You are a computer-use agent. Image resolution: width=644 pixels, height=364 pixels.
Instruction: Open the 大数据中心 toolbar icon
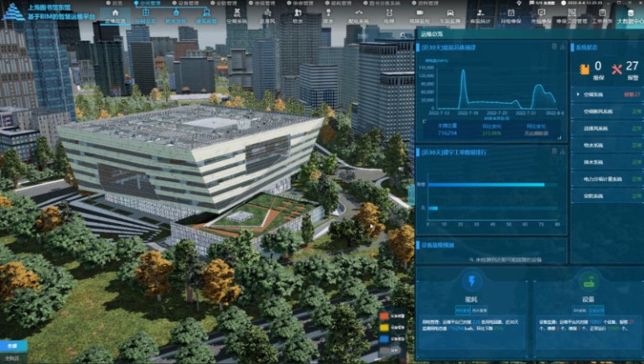pyautogui.click(x=629, y=14)
